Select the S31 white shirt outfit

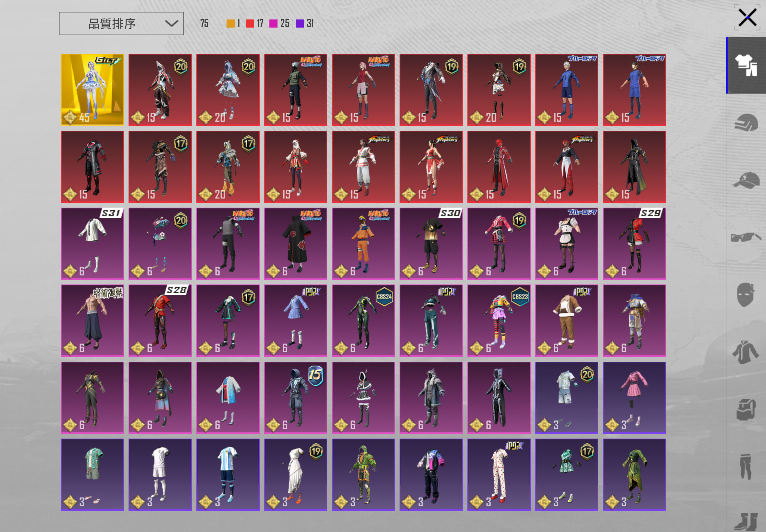point(93,244)
